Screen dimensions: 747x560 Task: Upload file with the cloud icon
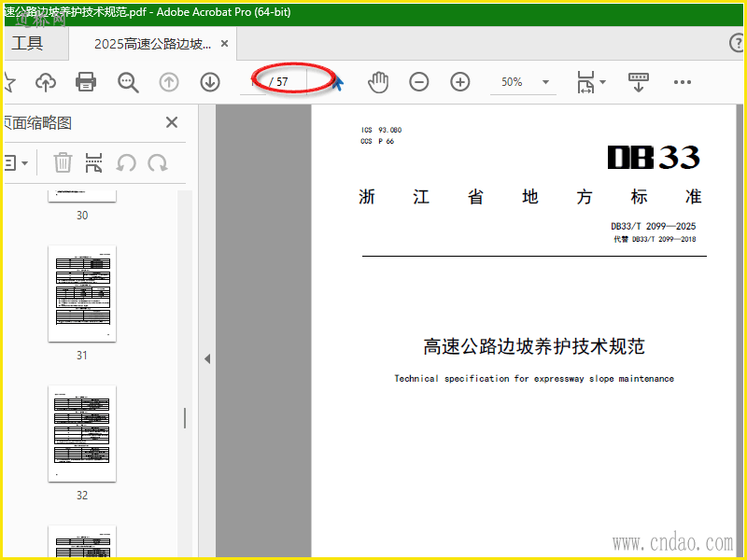pyautogui.click(x=46, y=82)
